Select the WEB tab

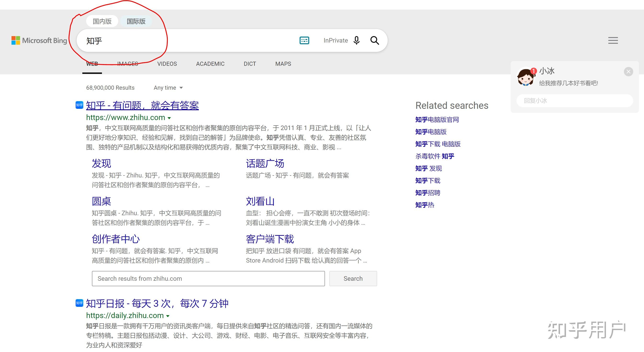point(92,64)
